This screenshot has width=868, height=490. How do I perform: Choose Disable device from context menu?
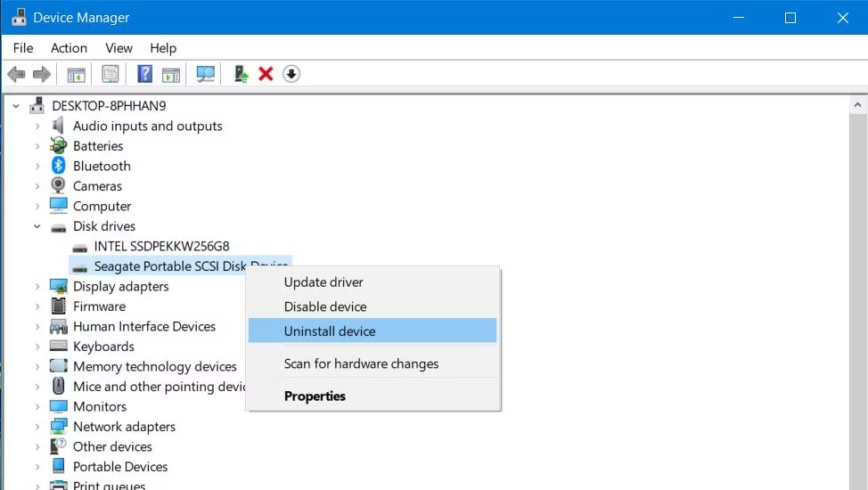pos(325,306)
